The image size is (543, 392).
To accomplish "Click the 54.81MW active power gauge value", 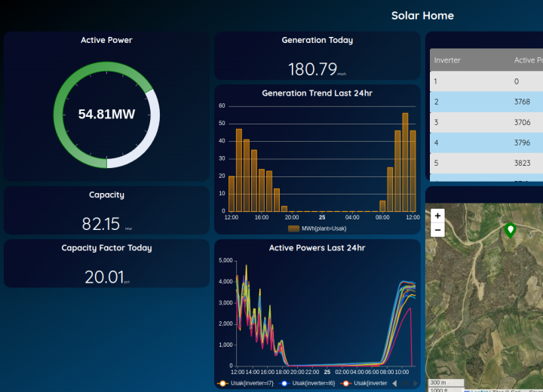I will (x=106, y=115).
